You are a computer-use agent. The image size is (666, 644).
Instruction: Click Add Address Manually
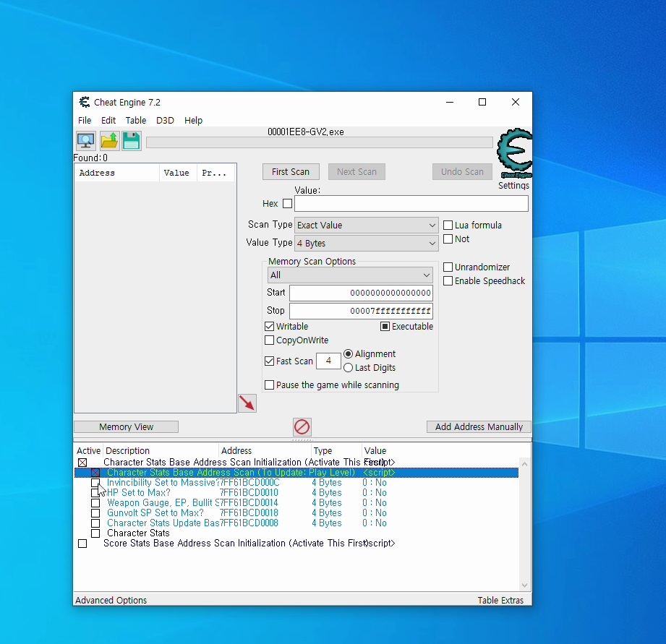point(479,427)
